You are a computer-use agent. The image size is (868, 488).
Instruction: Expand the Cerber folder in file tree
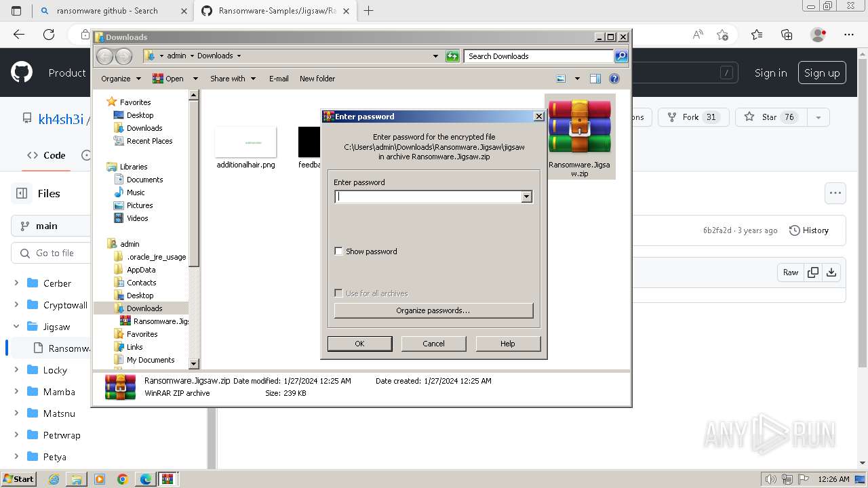(x=16, y=283)
